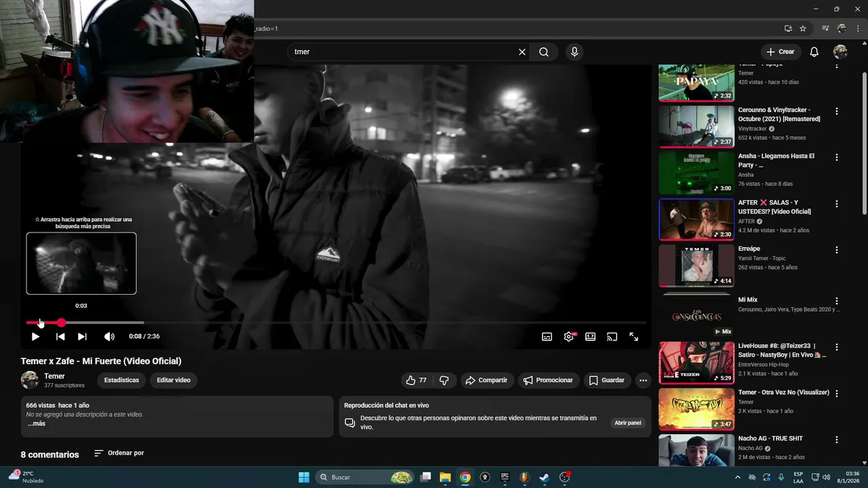The image size is (868, 488).
Task: Bookmark this page with star icon
Action: (x=803, y=28)
